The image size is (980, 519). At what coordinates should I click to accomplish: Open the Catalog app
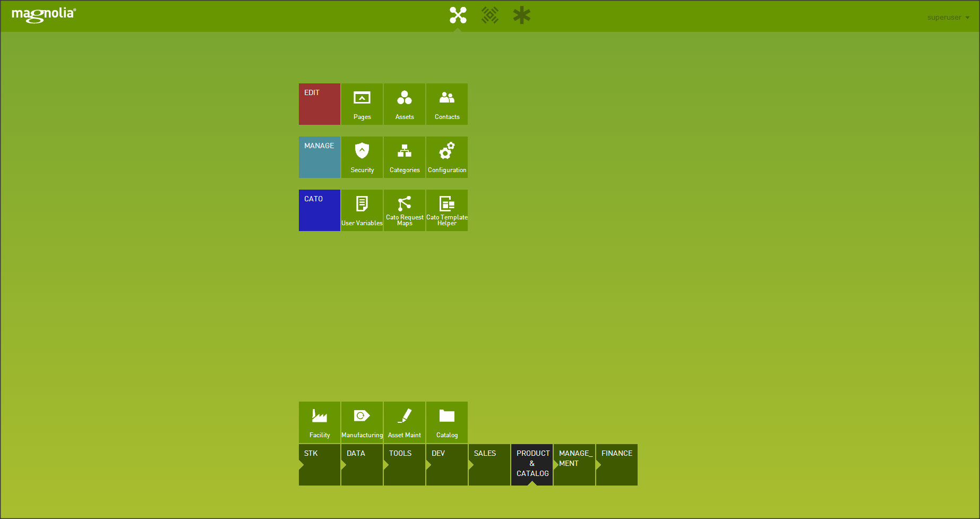pyautogui.click(x=446, y=422)
